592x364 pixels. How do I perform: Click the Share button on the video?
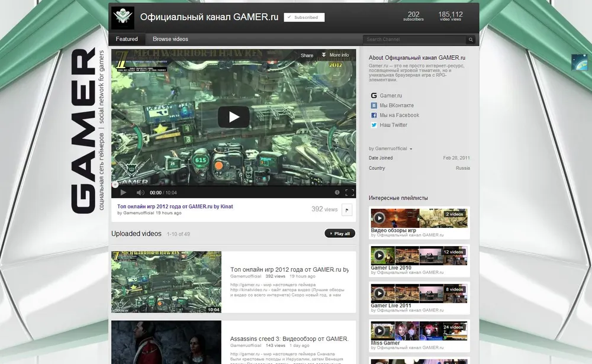coord(307,55)
